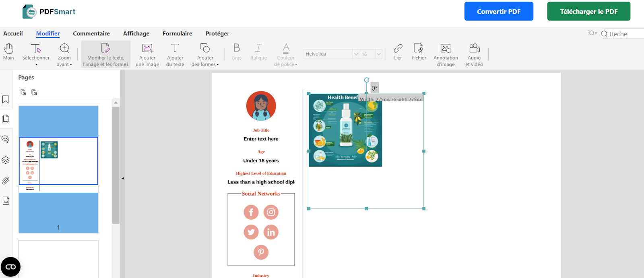
Task: Click the PDFSmart logo
Action: 49,12
